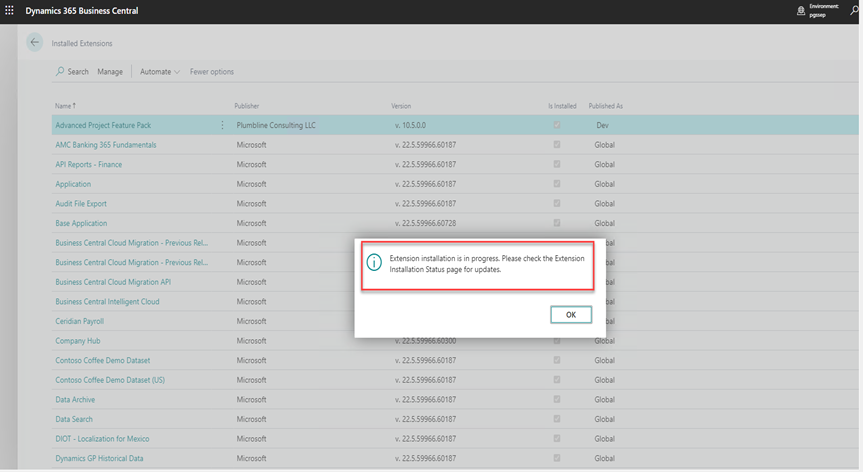Click the Publisher column header
The height and width of the screenshot is (472, 863).
click(247, 106)
